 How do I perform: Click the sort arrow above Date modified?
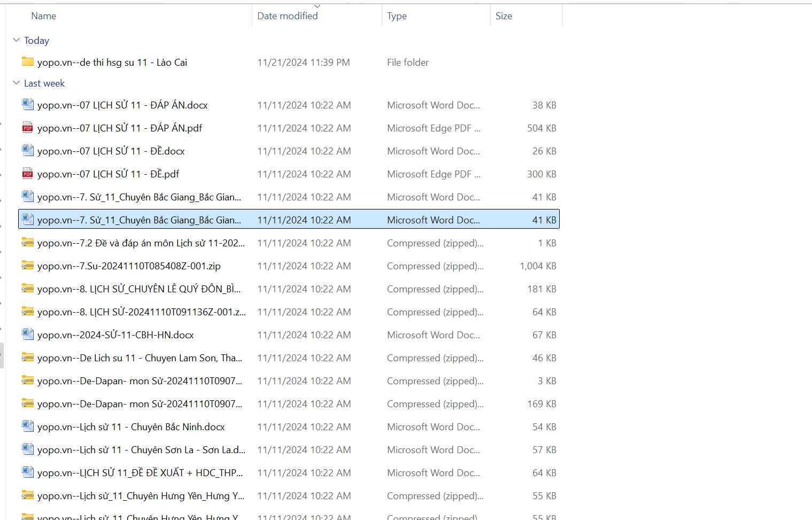pos(317,6)
